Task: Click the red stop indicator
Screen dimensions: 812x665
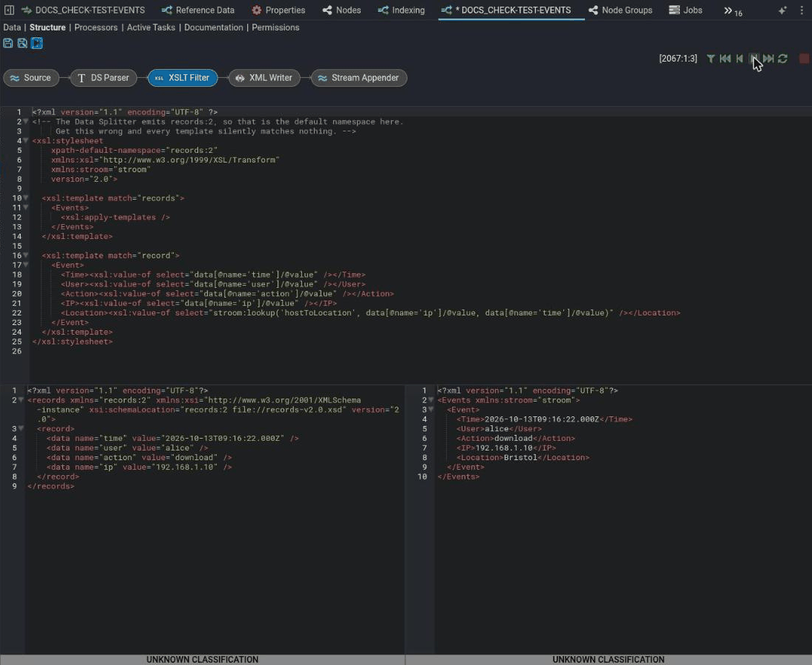Action: 805,59
